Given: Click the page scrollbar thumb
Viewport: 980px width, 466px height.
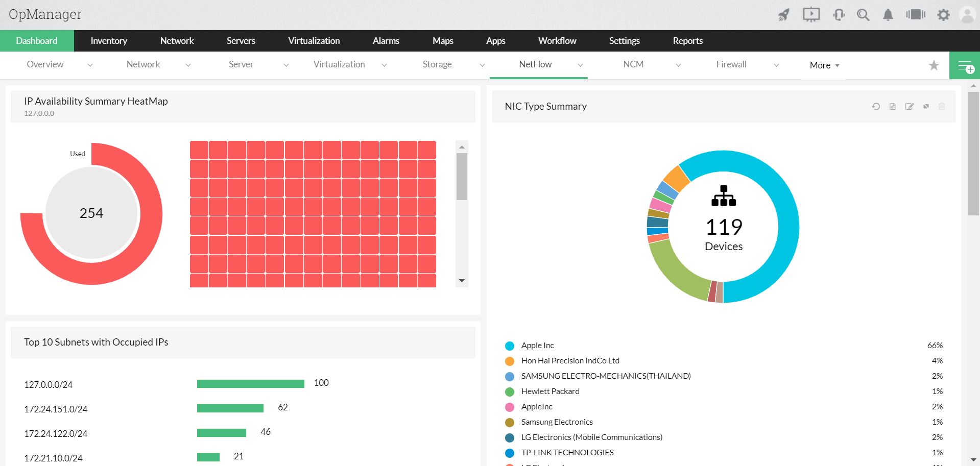Looking at the screenshot, I should click(974, 153).
